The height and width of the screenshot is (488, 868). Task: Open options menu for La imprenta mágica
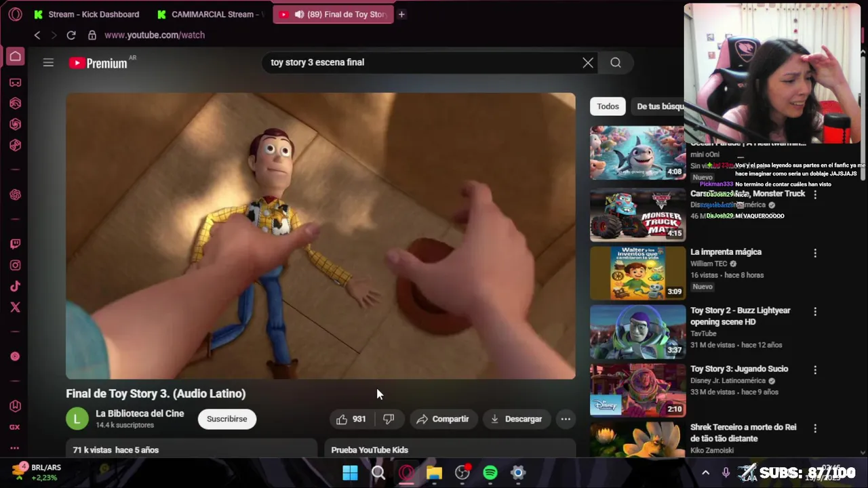click(815, 253)
